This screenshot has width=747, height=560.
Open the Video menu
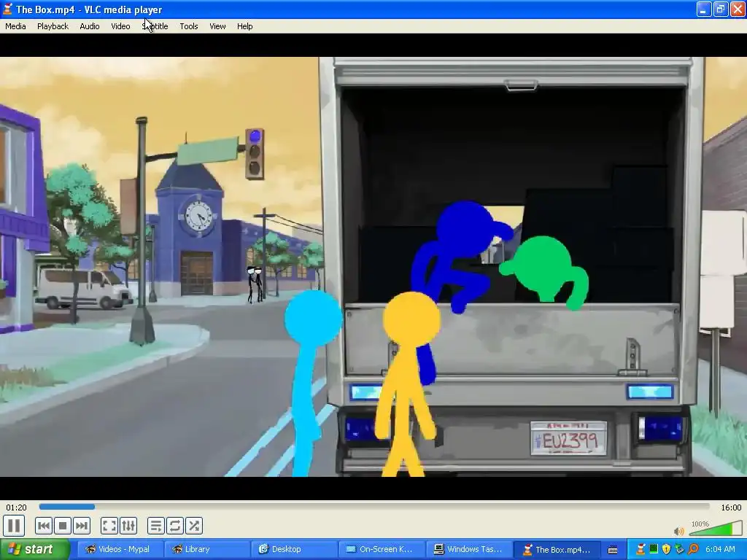point(120,26)
